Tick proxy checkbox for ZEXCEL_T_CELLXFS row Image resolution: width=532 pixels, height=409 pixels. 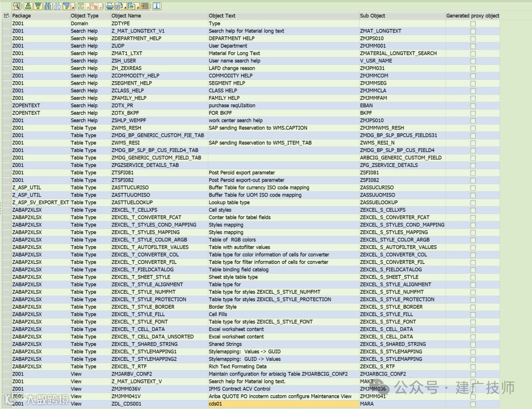pos(473,210)
